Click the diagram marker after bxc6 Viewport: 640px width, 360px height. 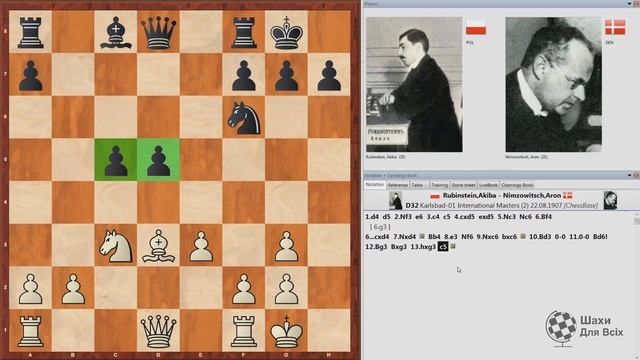coord(523,236)
